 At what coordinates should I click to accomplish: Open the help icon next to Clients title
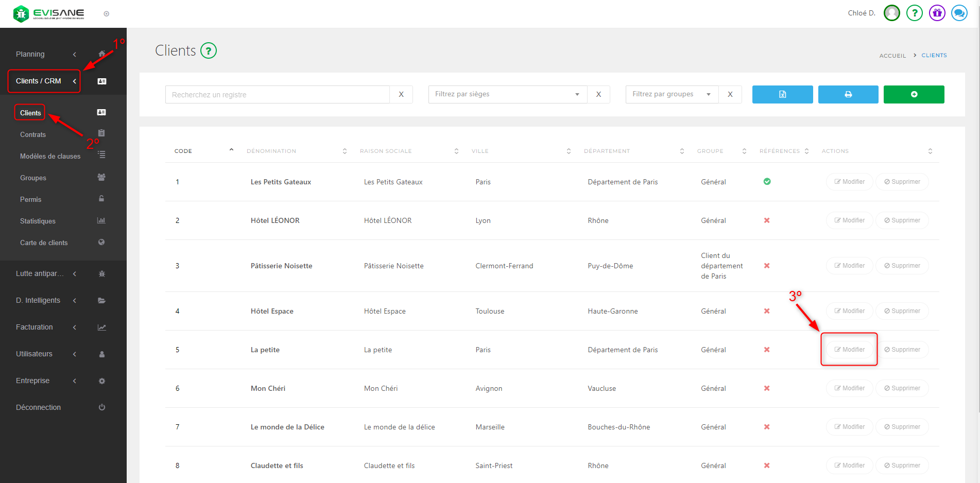click(x=209, y=50)
